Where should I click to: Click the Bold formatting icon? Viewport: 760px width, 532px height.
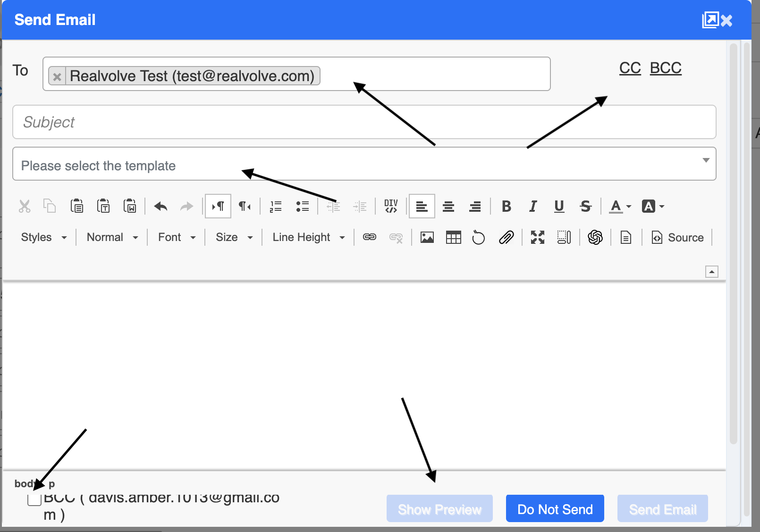coord(507,206)
